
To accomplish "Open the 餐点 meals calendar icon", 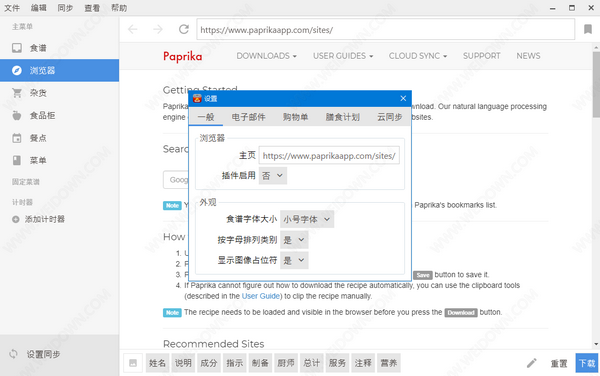I will (x=16, y=138).
